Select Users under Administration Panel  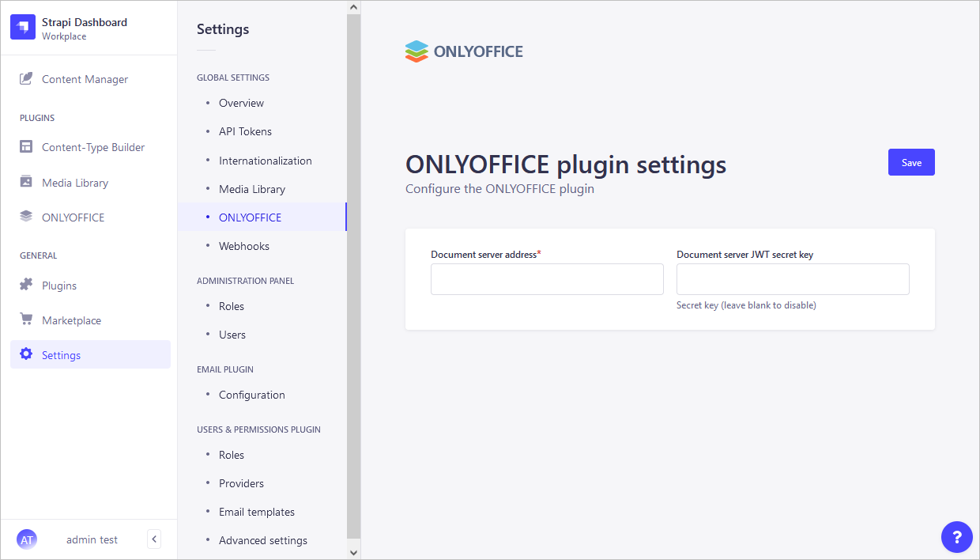tap(232, 335)
